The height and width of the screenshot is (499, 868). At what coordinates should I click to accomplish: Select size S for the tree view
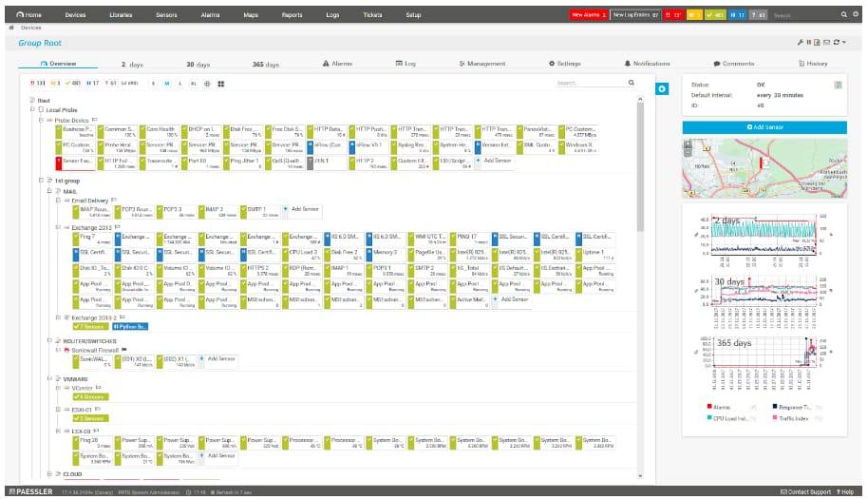tap(153, 84)
